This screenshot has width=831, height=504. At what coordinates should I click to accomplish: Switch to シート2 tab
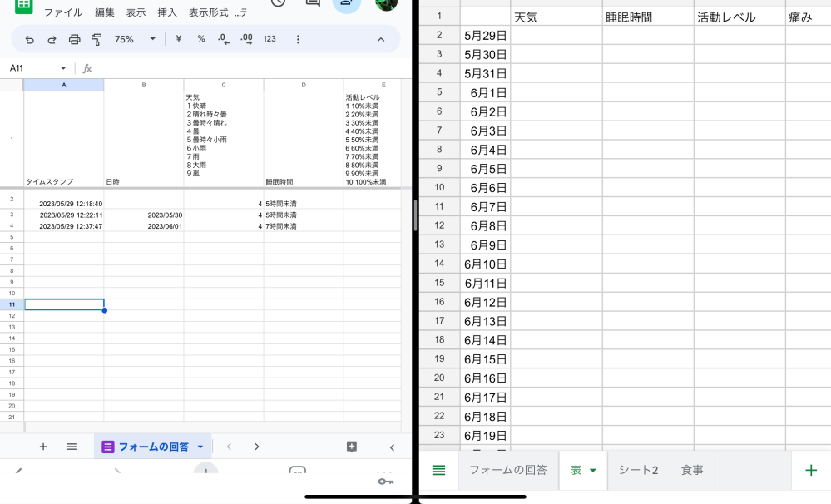(638, 470)
